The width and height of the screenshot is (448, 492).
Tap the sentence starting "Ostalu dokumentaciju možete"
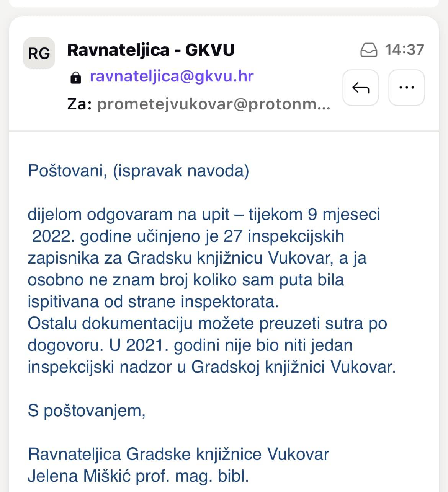207,323
